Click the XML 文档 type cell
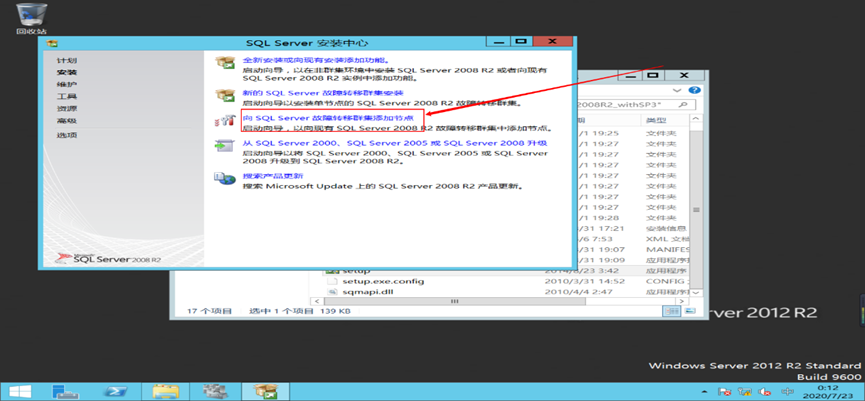Screen dimensions: 865x401 667,239
